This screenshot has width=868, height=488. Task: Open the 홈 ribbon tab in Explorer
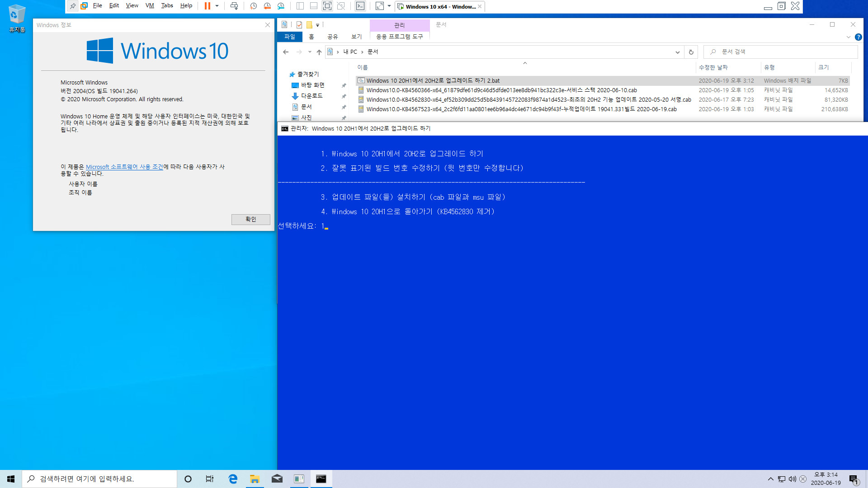tap(311, 37)
